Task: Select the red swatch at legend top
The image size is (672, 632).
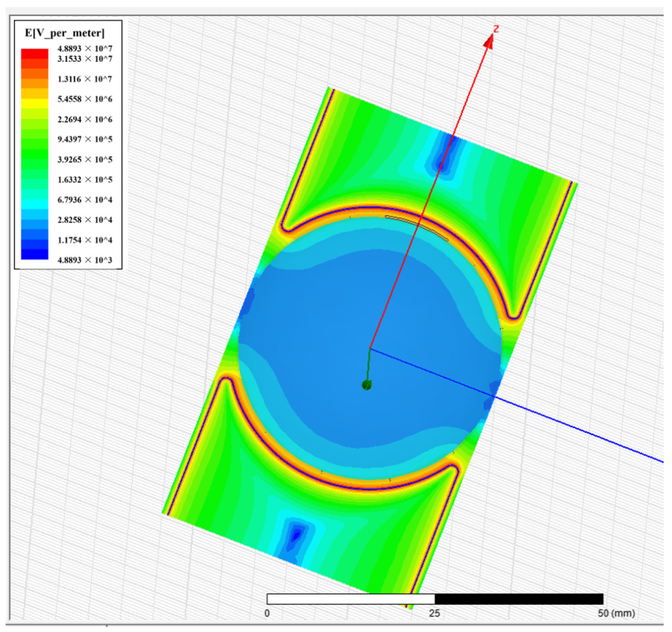Action: tap(32, 53)
